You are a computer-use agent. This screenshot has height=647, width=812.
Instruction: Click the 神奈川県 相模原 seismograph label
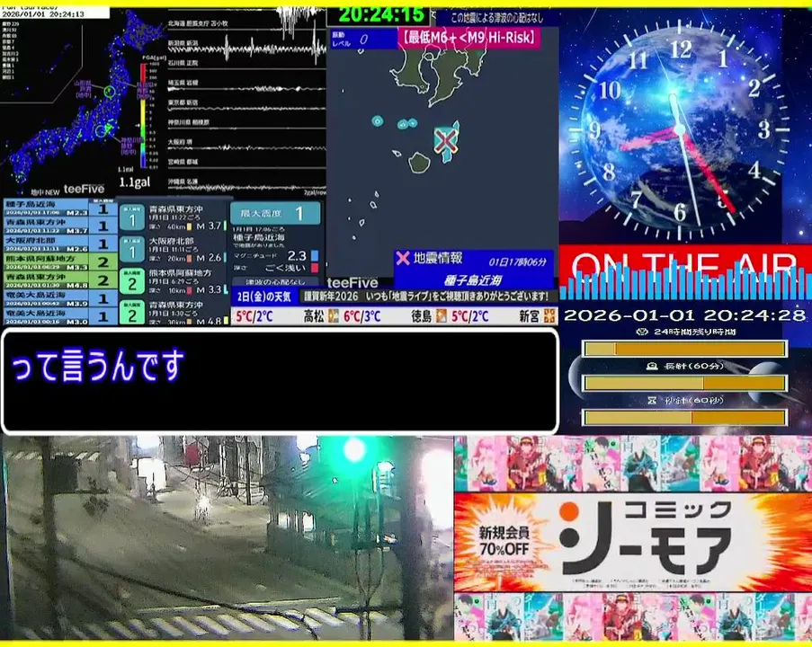click(x=189, y=122)
